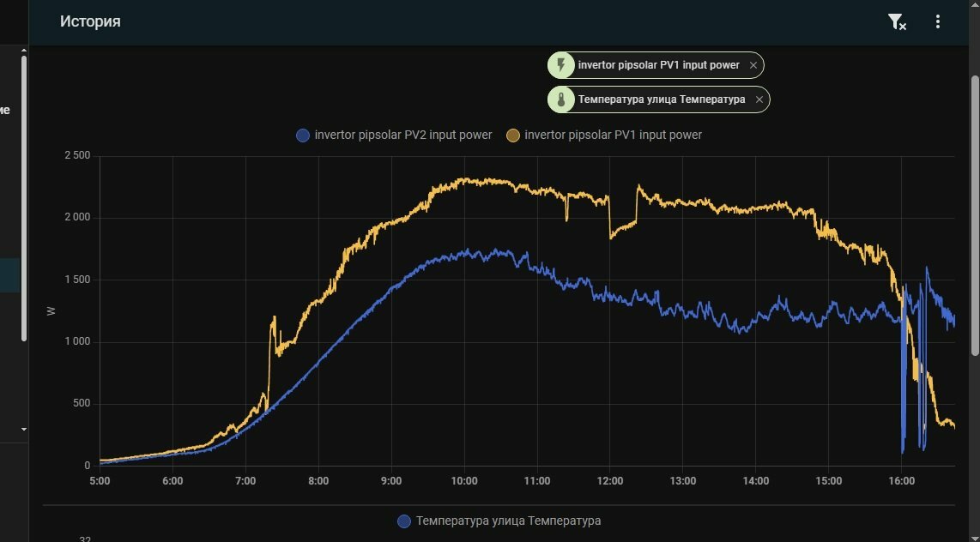Click the blue PV2 legend color circle
980x542 pixels.
tap(303, 135)
